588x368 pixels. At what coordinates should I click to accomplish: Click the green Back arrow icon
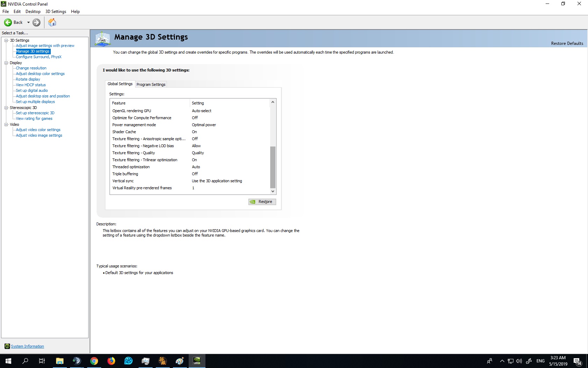pos(8,22)
